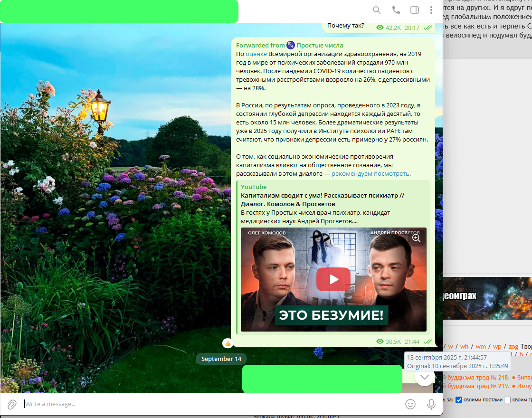The image size is (532, 418).
Task: Open the three-dots chat menu
Action: pyautogui.click(x=431, y=10)
